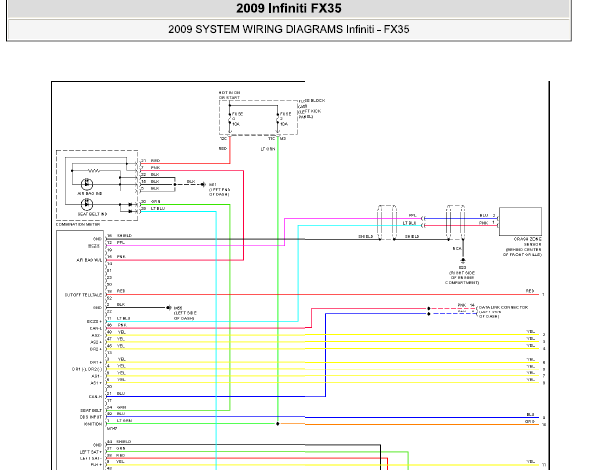Select the "2009 Infiniti FX35" title
Image resolution: width=600 pixels, height=470 pixels.
click(289, 8)
